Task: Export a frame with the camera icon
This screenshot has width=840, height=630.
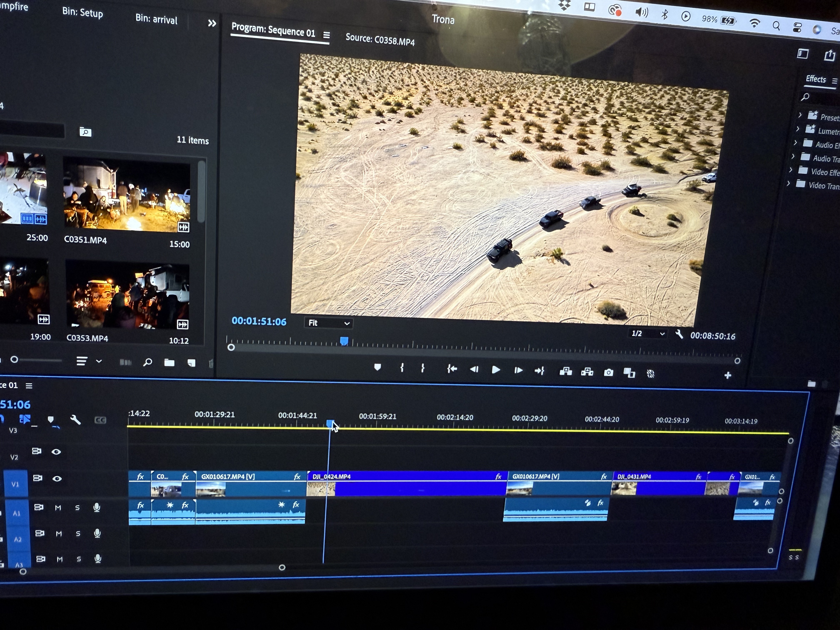Action: click(608, 372)
